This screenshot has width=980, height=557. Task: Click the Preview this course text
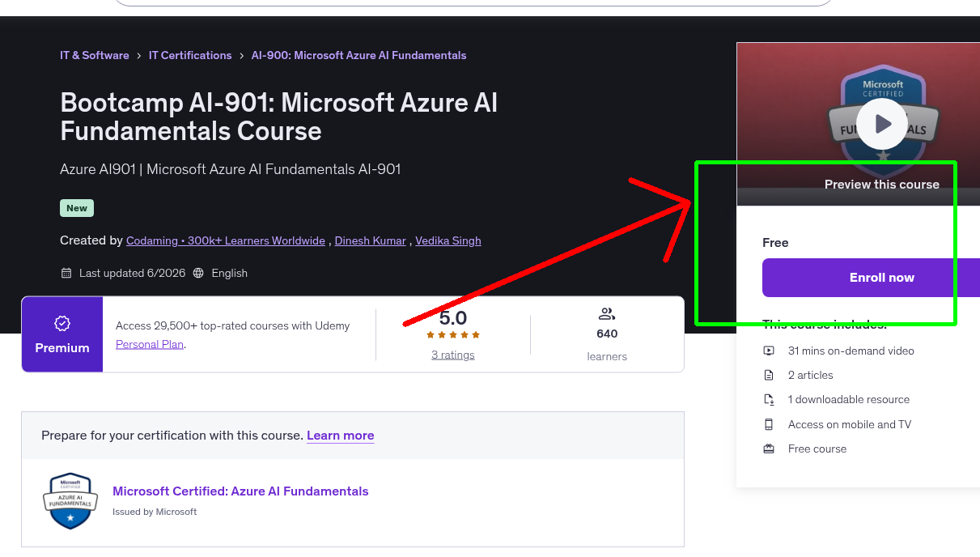[x=882, y=185]
